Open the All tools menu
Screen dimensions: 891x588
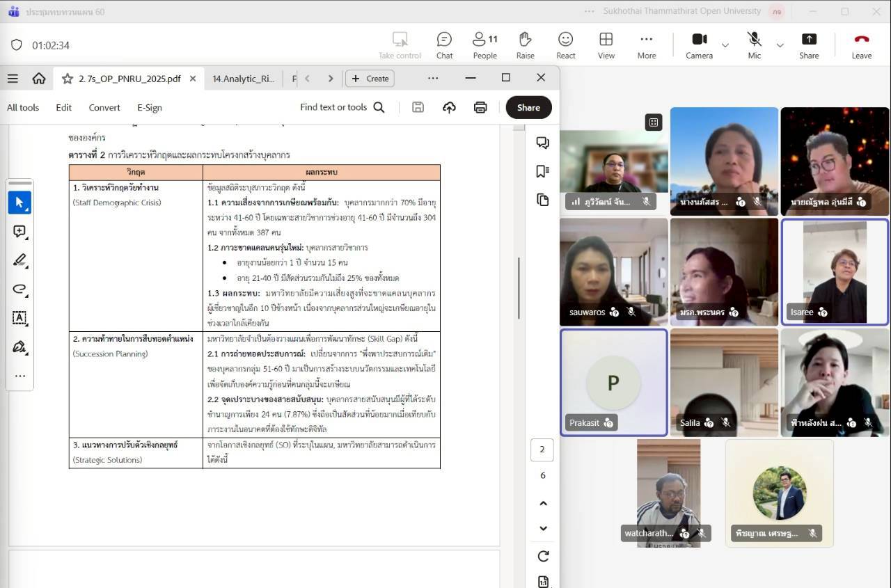pyautogui.click(x=23, y=107)
